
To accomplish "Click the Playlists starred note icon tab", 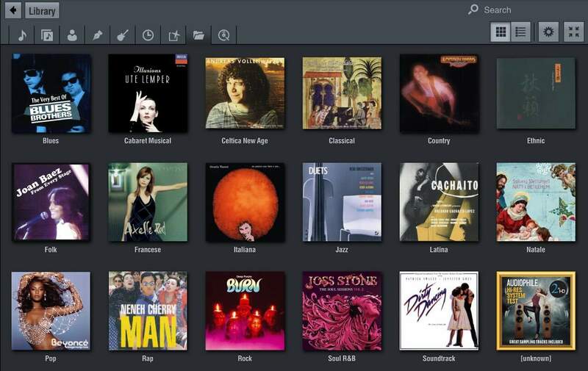I will [173, 35].
